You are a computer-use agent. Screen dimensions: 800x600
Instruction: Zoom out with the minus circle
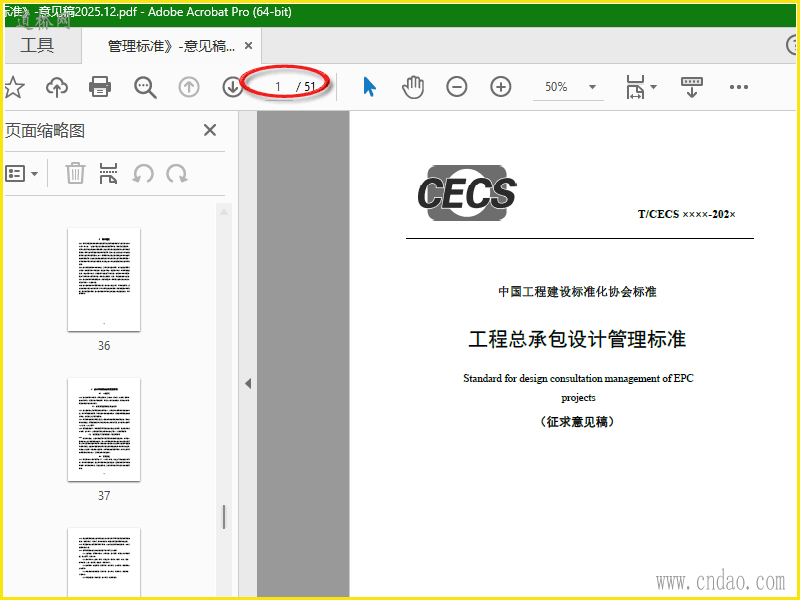pyautogui.click(x=457, y=87)
